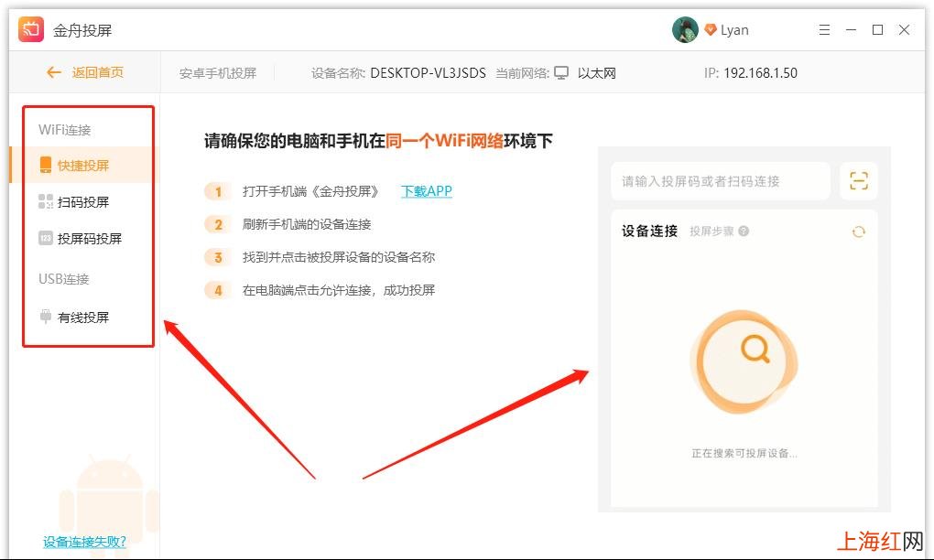Open the hamburger menu icon
The height and width of the screenshot is (560, 934).
pyautogui.click(x=824, y=30)
